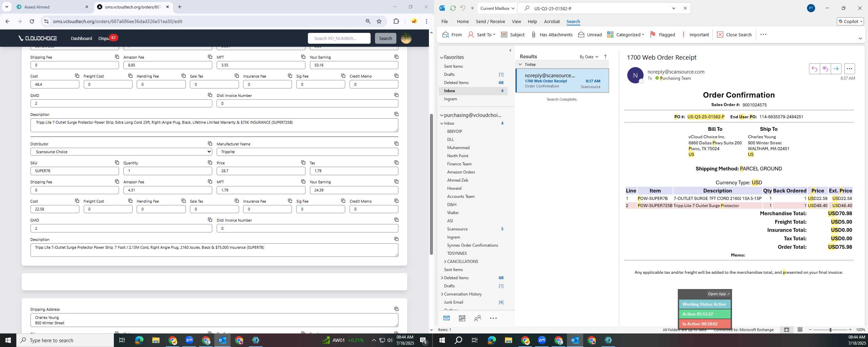Switch to Home ribbon tab

pyautogui.click(x=462, y=21)
